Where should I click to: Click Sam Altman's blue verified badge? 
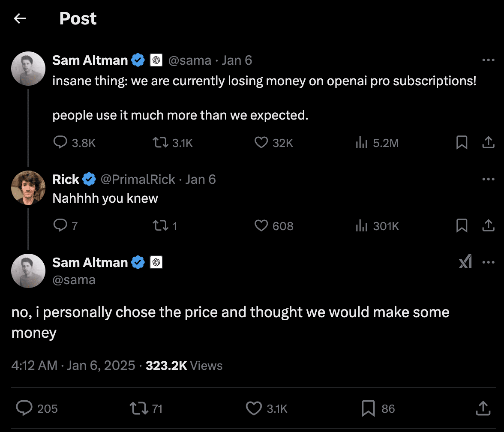pyautogui.click(x=138, y=60)
